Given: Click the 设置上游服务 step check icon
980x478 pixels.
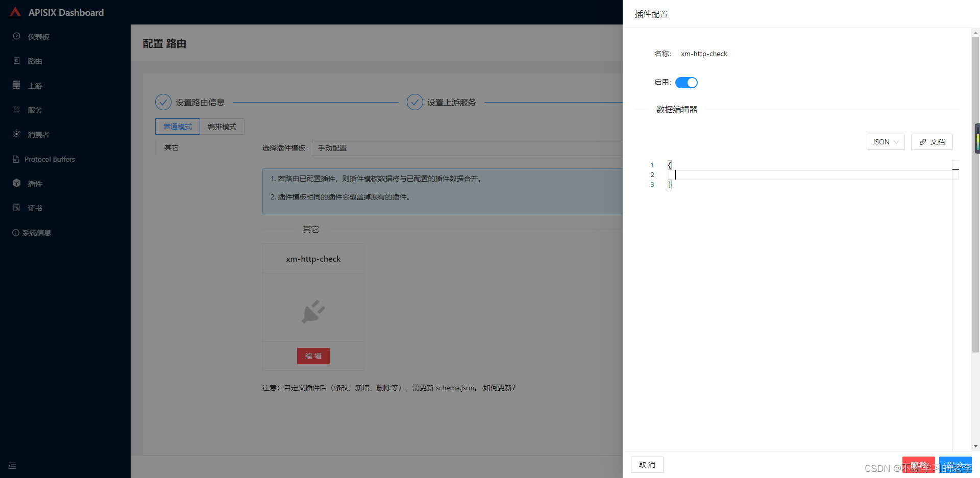Looking at the screenshot, I should [x=415, y=102].
